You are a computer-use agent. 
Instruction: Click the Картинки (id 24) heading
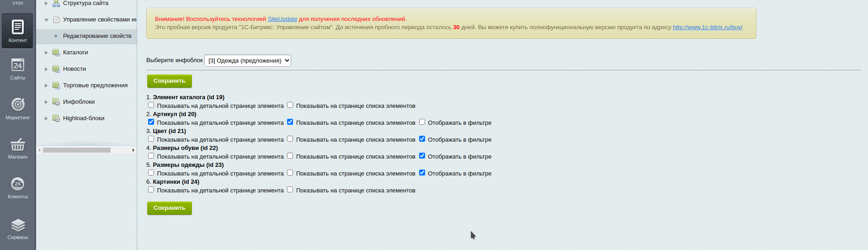click(176, 182)
